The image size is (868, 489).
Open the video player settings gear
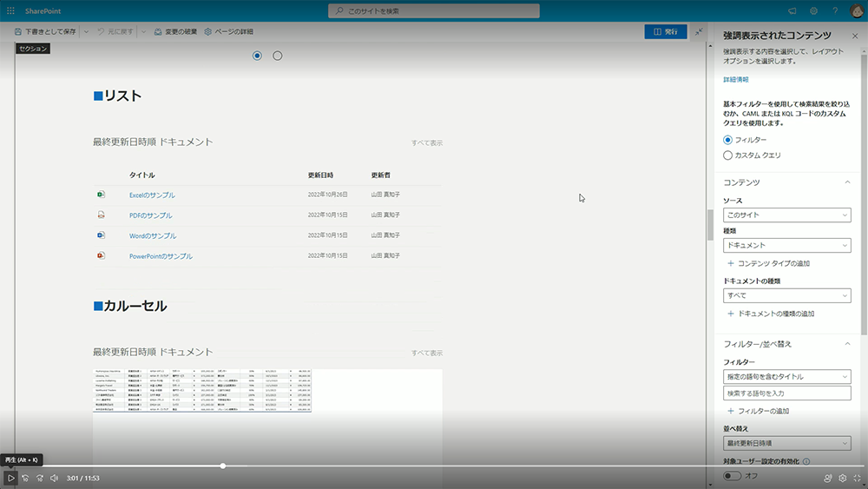843,478
